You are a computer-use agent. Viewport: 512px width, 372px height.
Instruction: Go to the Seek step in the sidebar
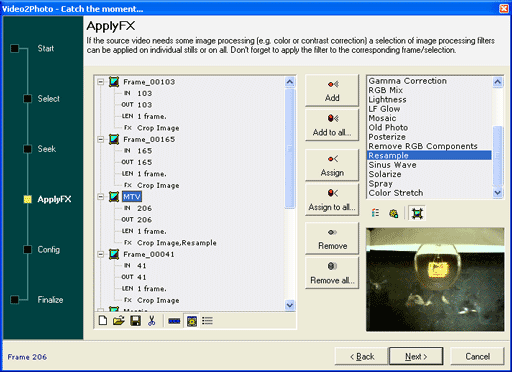tap(47, 149)
